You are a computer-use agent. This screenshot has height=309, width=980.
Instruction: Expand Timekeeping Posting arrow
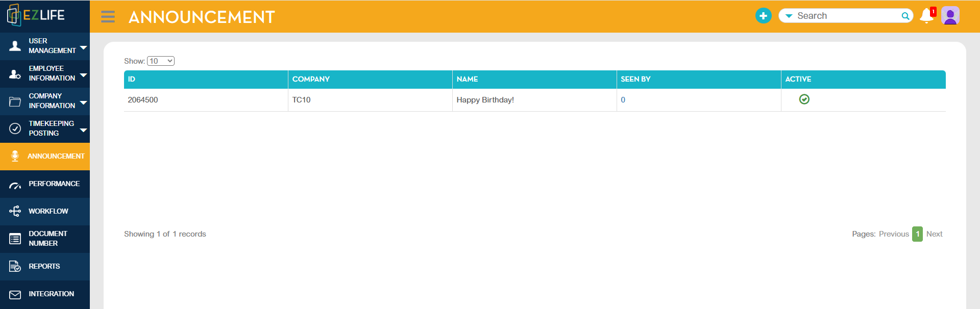point(84,130)
